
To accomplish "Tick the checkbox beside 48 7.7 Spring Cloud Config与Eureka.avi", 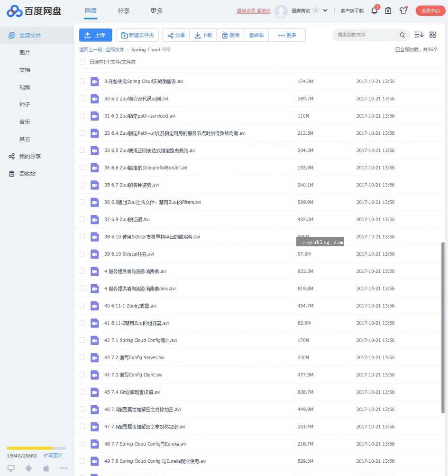I will click(82, 444).
